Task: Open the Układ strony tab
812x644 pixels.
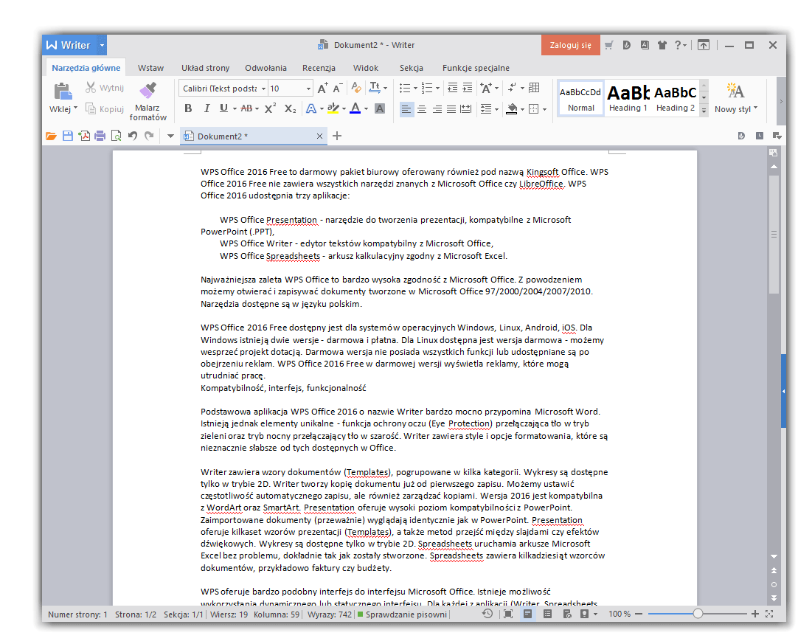Action: tap(206, 68)
